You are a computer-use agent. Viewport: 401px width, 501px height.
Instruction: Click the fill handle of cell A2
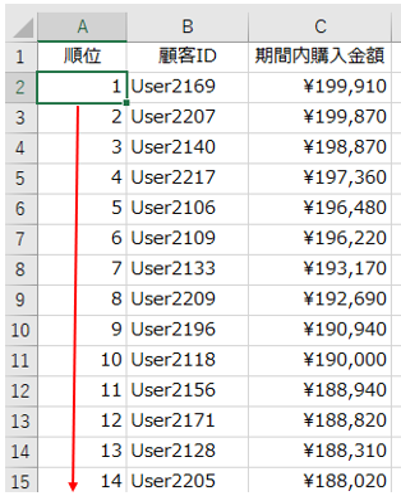(x=126, y=103)
